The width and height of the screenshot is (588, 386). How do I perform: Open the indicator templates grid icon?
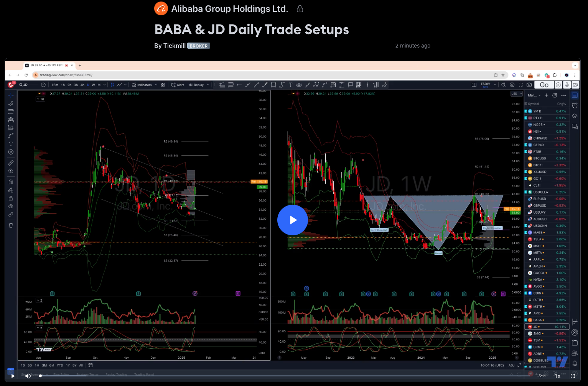tap(163, 85)
